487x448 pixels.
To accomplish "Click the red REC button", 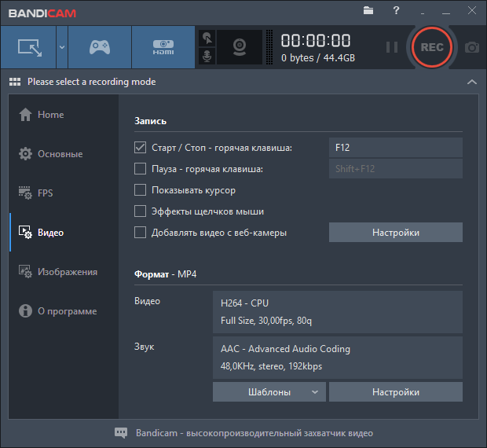I will coord(432,47).
